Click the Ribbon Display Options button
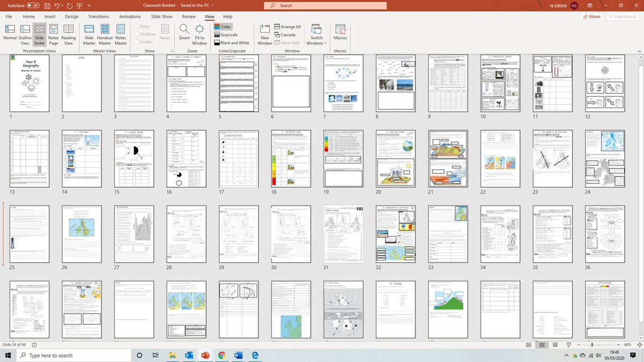 590,5
